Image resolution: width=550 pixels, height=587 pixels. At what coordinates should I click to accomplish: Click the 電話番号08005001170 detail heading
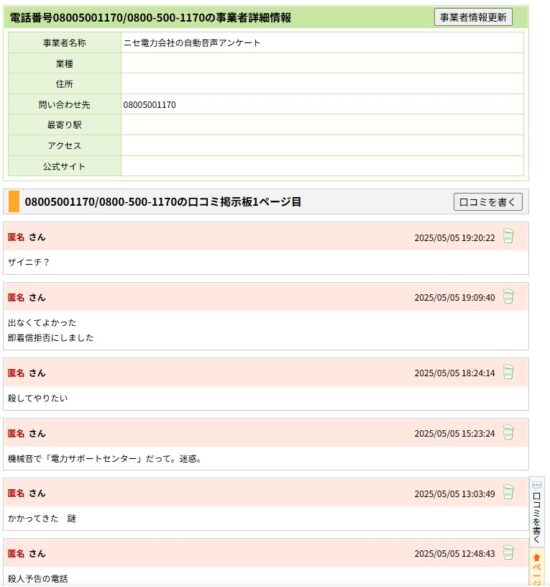tap(150, 18)
